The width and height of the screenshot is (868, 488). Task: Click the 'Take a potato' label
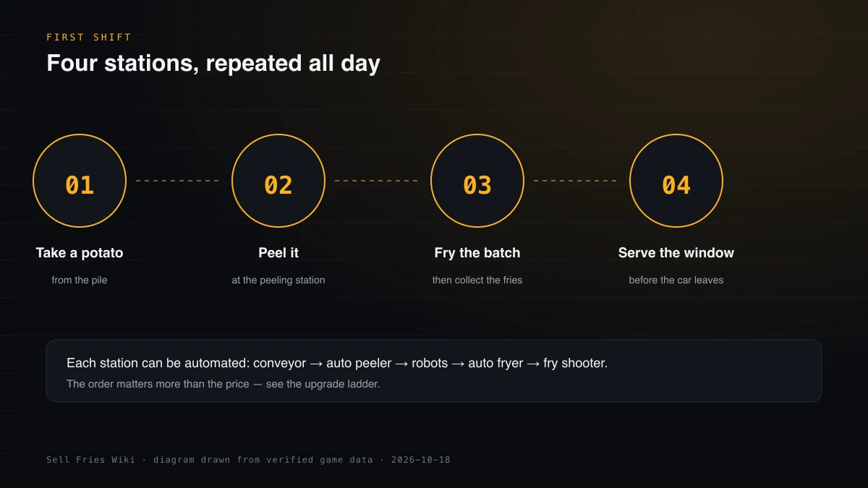(80, 253)
